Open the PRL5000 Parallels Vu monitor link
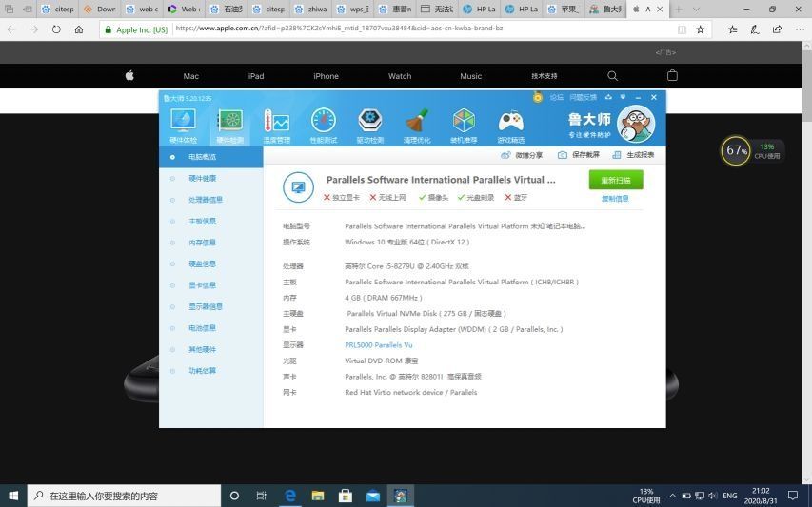The image size is (812, 507). pyautogui.click(x=379, y=345)
